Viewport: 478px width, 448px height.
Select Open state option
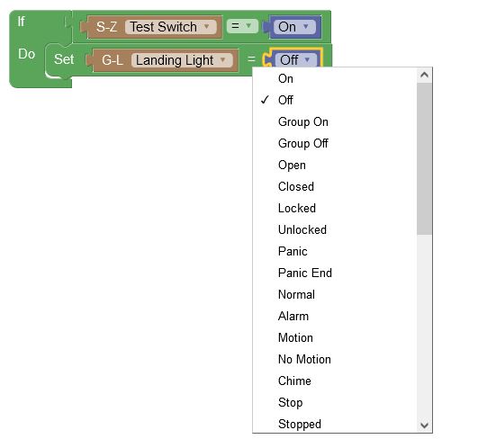click(335, 165)
